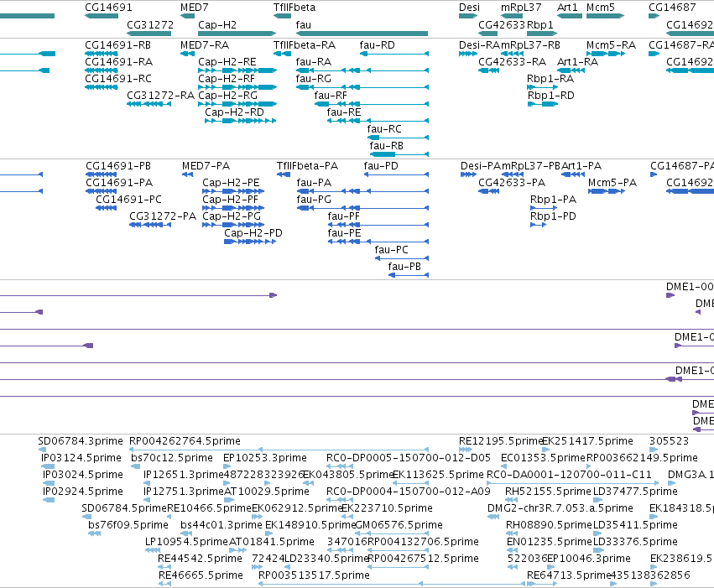Select the MED7-RA transcript label

coord(205,45)
